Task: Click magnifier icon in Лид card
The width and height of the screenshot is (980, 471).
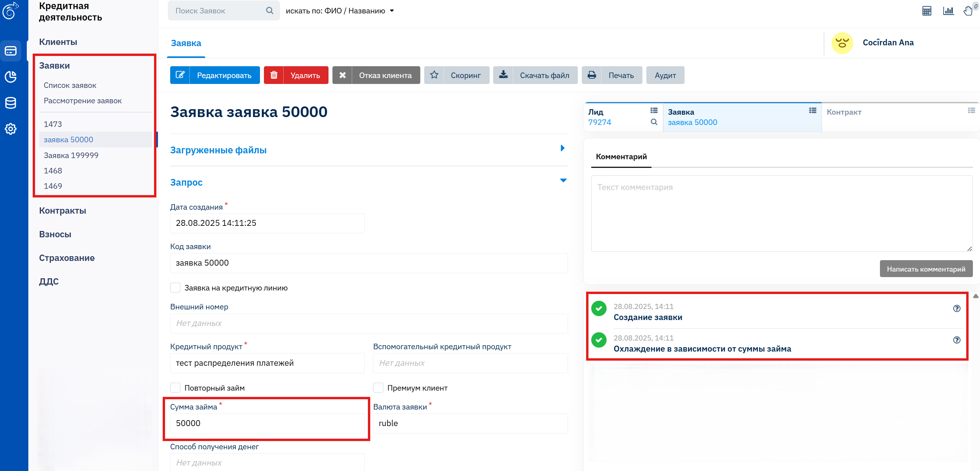Action: click(x=654, y=122)
